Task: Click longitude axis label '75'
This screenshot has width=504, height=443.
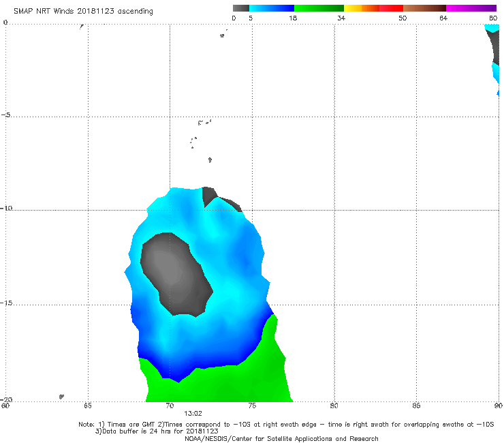Action: click(252, 406)
